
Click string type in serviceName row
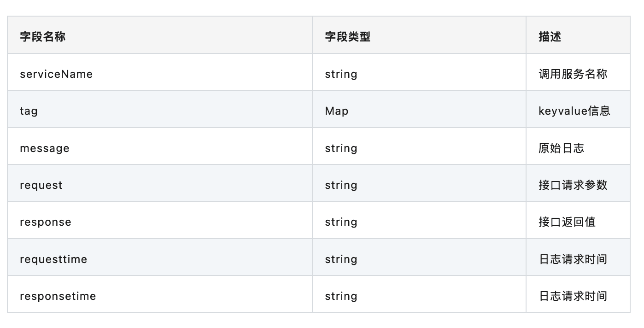[341, 74]
